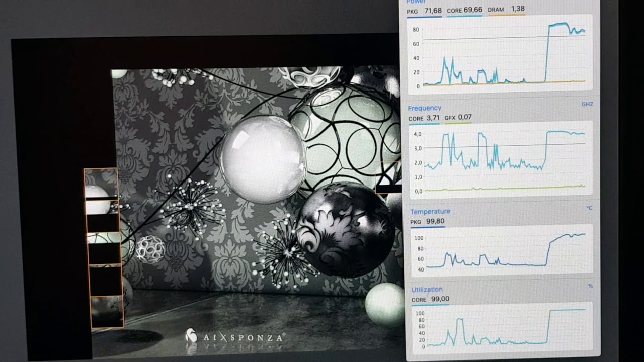Click the PKG temperature value 99,80

click(x=434, y=221)
